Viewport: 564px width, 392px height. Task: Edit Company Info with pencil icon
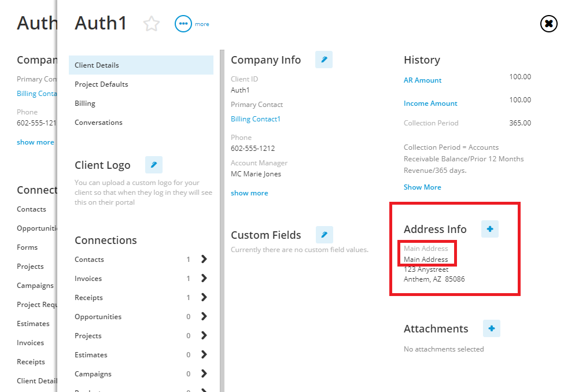coord(324,60)
